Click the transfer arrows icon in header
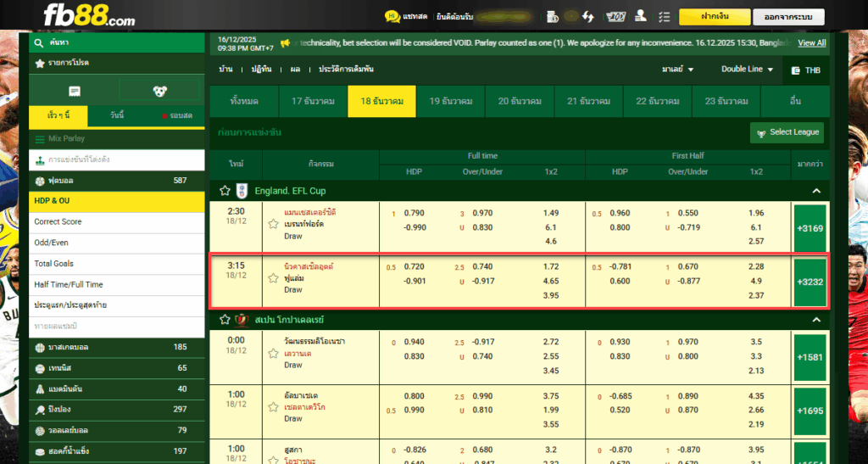Viewport: 868px width, 464px height. coord(588,17)
